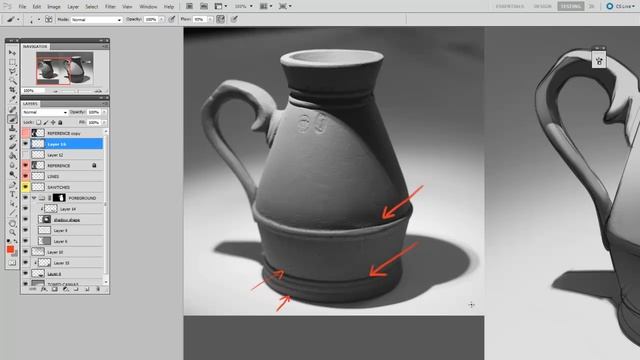Click the orange foreground color swatch
This screenshot has height=360, width=640.
point(10,249)
